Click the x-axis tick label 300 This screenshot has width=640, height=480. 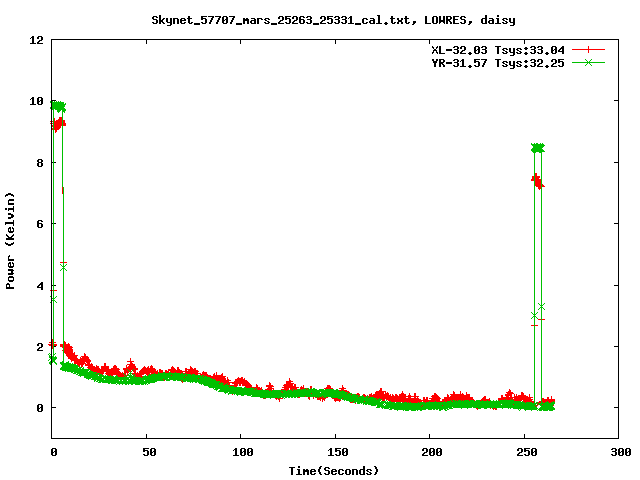tap(621, 452)
